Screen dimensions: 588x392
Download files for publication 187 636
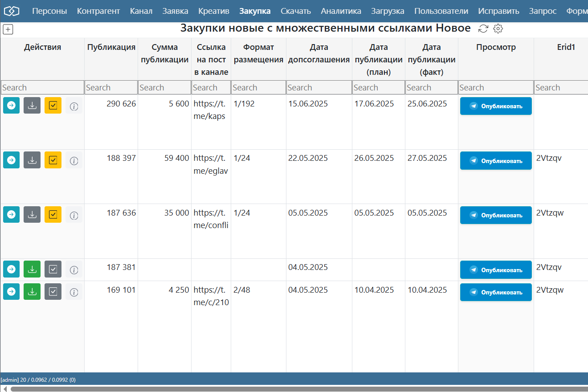pyautogui.click(x=32, y=215)
